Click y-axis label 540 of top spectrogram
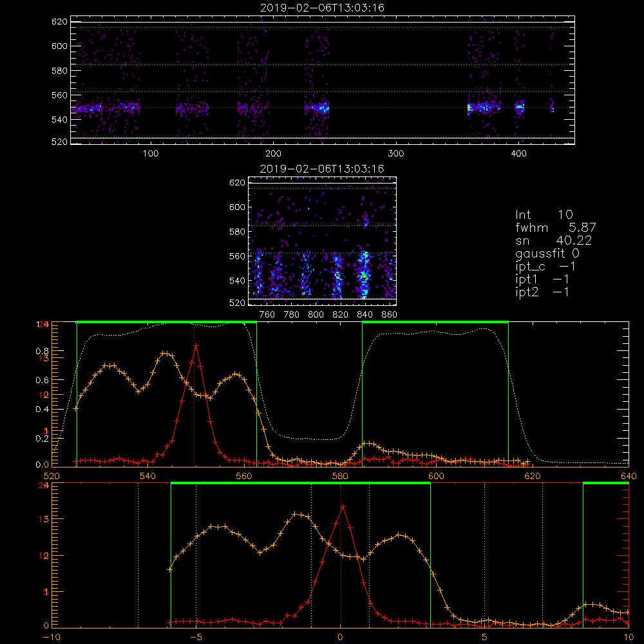This screenshot has height=644, width=644. click(x=59, y=120)
